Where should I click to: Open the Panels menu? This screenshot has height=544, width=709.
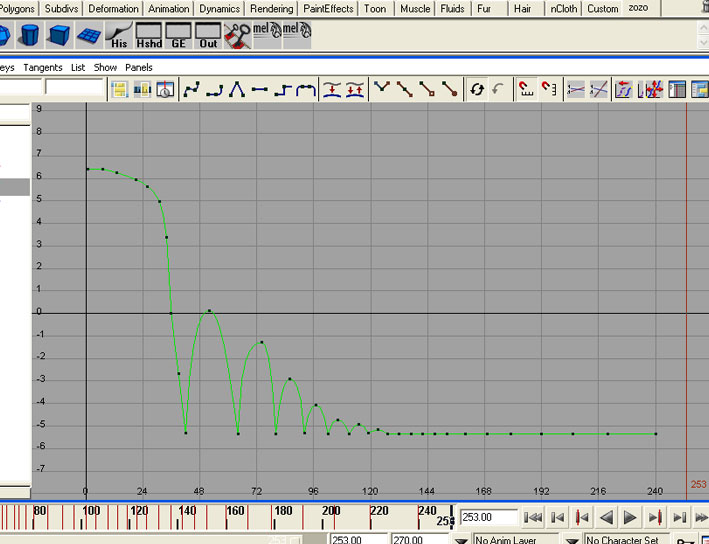(139, 68)
